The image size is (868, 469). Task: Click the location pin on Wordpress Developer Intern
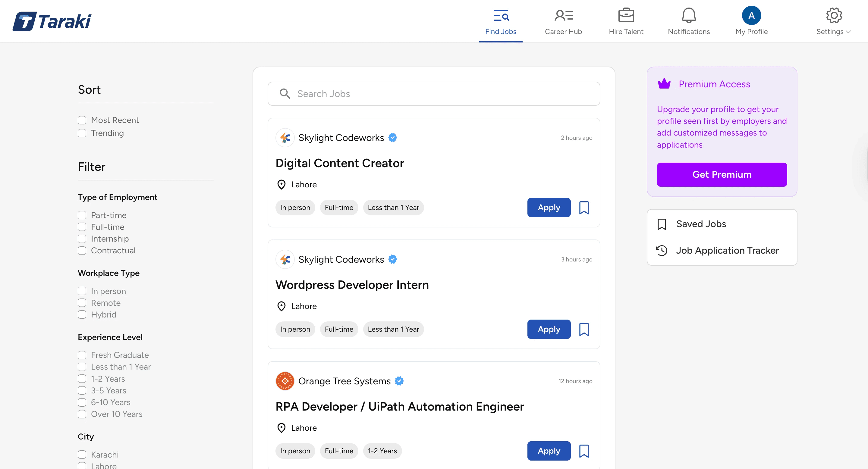click(282, 306)
